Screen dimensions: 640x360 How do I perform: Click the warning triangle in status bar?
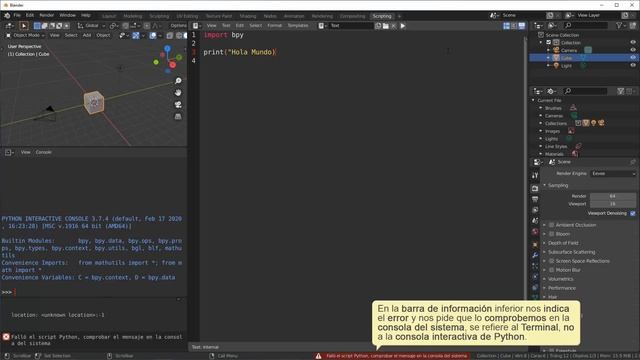(x=318, y=356)
